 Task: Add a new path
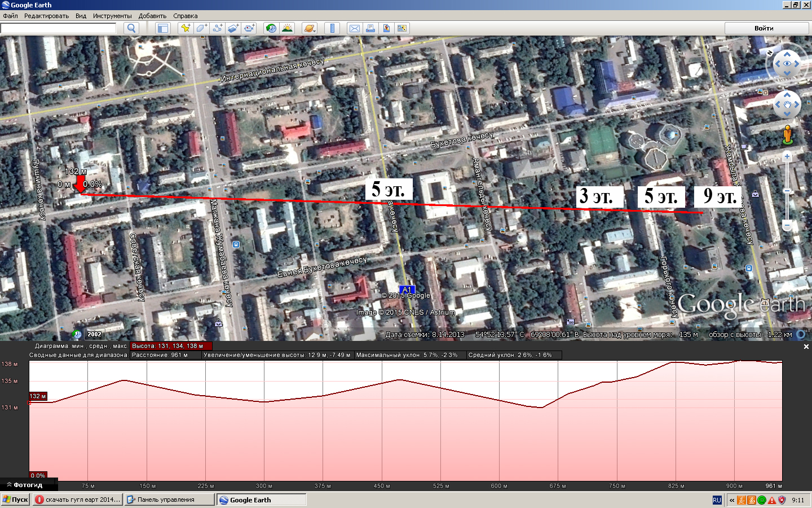coord(217,28)
